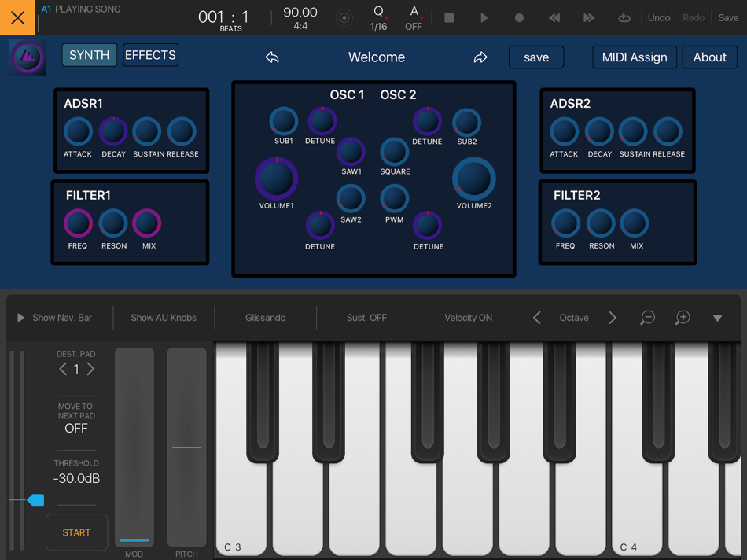Click the ADSR2 RELEASE knob
The width and height of the screenshot is (747, 560).
668,131
